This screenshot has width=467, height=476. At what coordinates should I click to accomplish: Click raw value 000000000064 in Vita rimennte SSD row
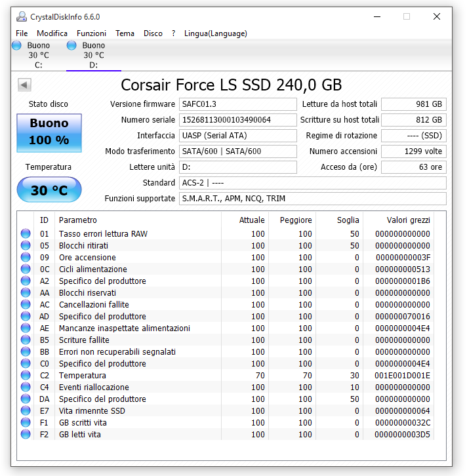tap(403, 411)
